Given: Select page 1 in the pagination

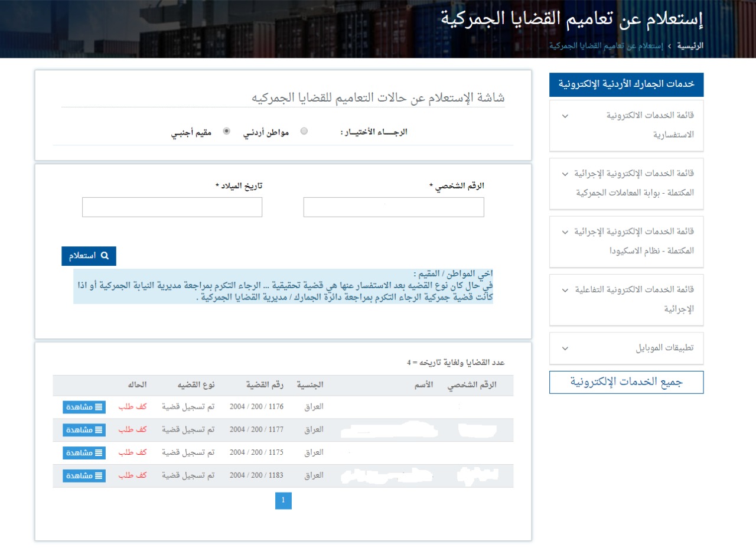Looking at the screenshot, I should click(283, 501).
